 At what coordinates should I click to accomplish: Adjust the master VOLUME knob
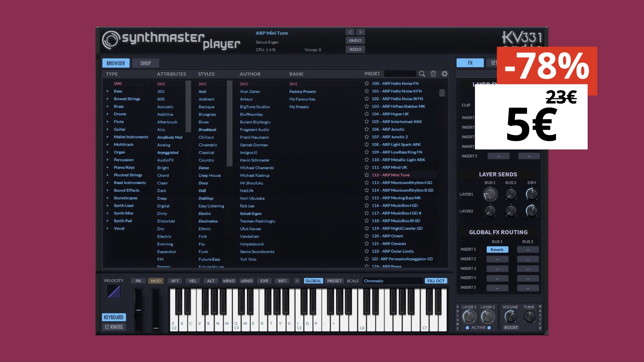click(510, 316)
